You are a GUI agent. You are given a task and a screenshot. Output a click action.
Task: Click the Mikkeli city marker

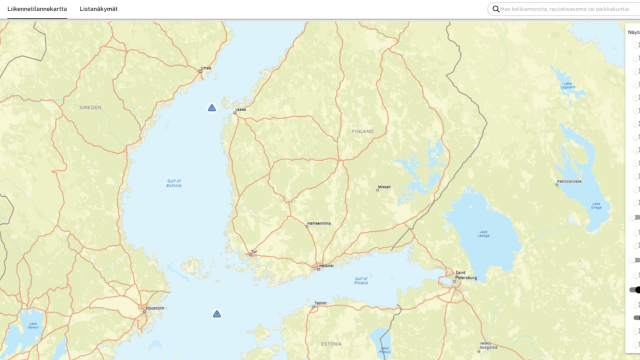tap(378, 190)
